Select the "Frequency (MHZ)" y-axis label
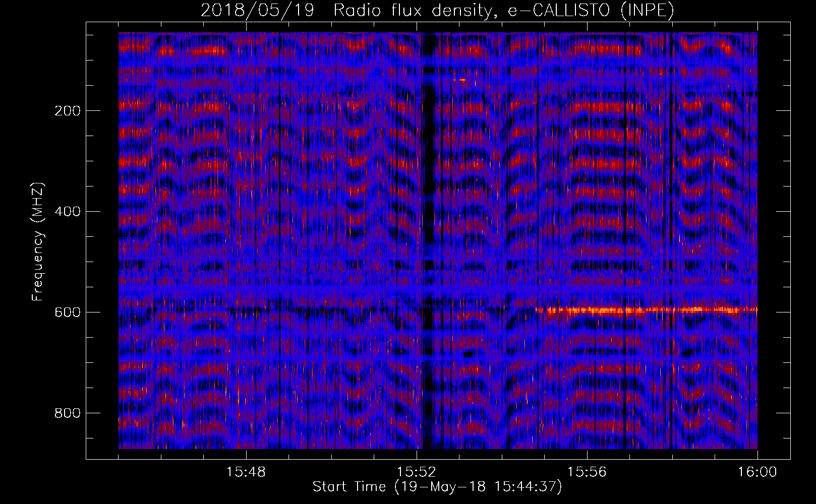The width and height of the screenshot is (816, 504). 37,242
